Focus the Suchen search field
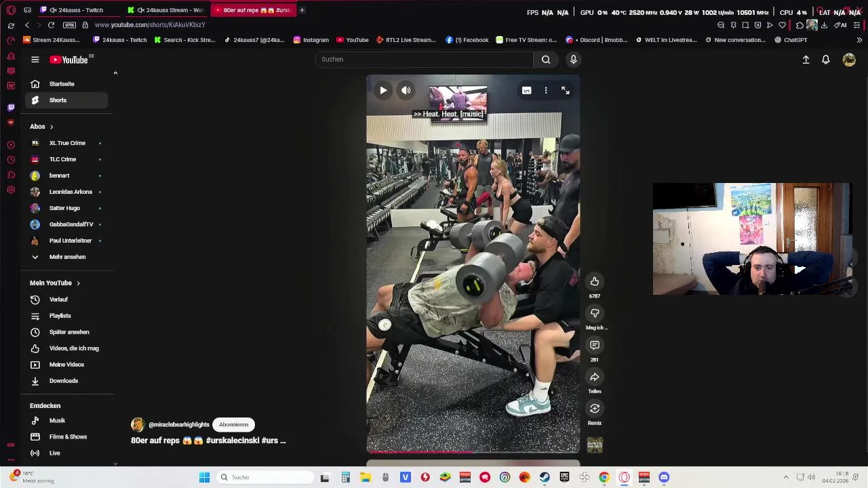The image size is (868, 488). click(425, 60)
